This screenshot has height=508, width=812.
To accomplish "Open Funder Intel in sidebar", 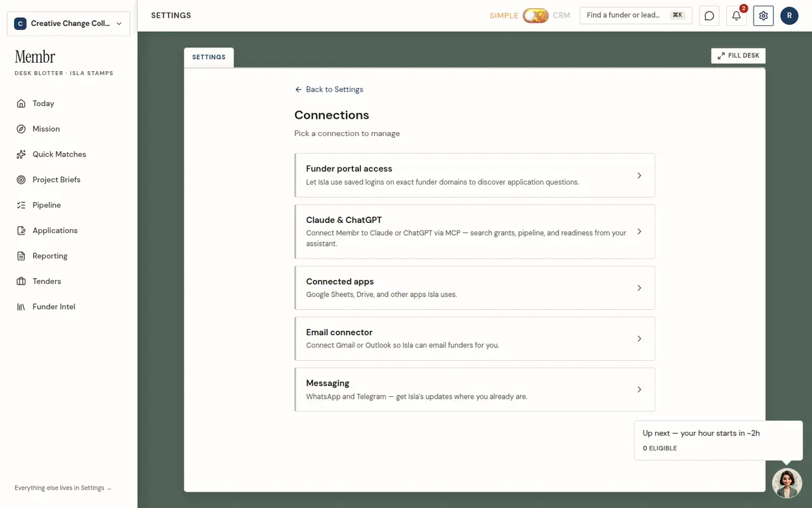I will [69, 307].
